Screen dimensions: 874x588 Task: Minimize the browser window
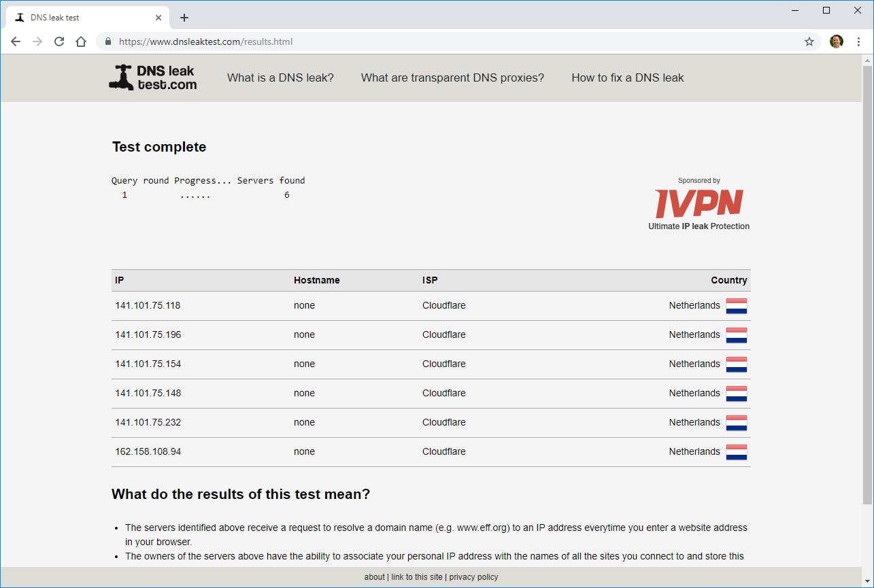pos(795,10)
